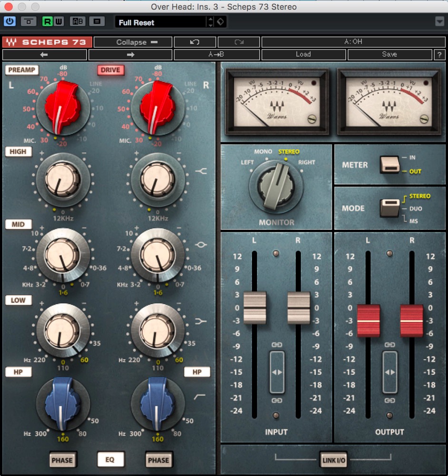
Task: Toggle the DRIVE button
Action: pyautogui.click(x=110, y=70)
